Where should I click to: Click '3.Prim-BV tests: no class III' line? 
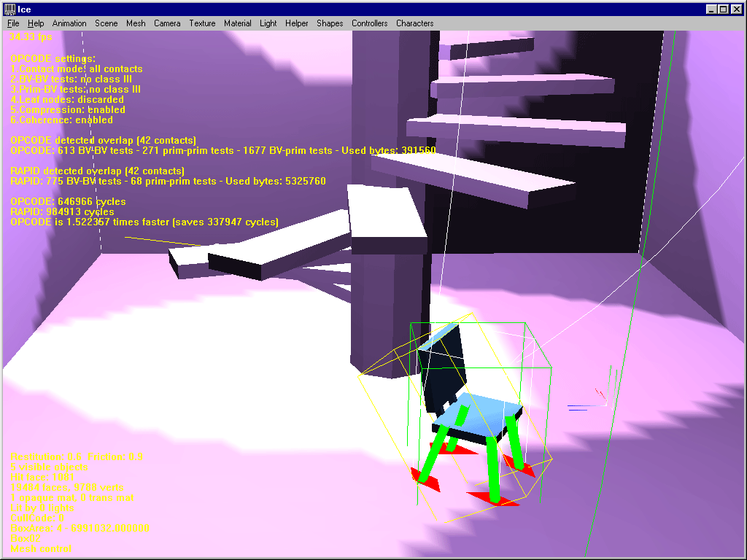(75, 90)
